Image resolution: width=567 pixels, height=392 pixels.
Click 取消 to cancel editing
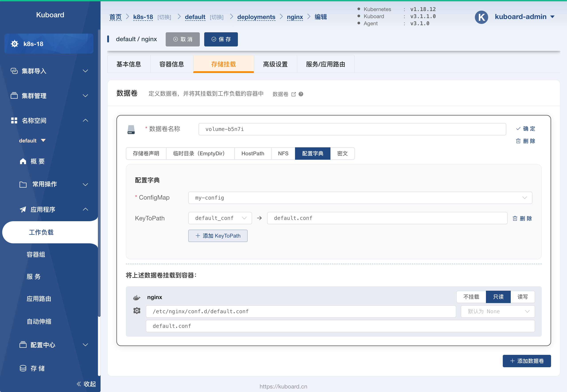pos(183,39)
